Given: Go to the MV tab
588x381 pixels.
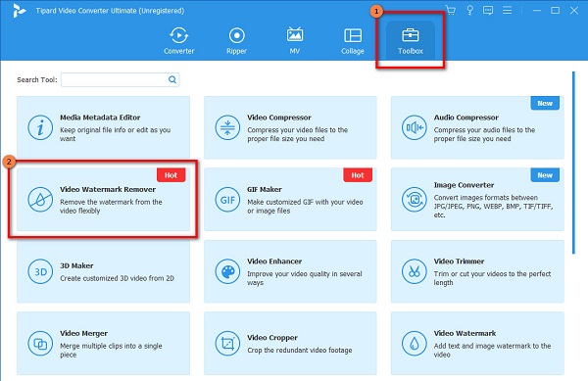Looking at the screenshot, I should 295,41.
